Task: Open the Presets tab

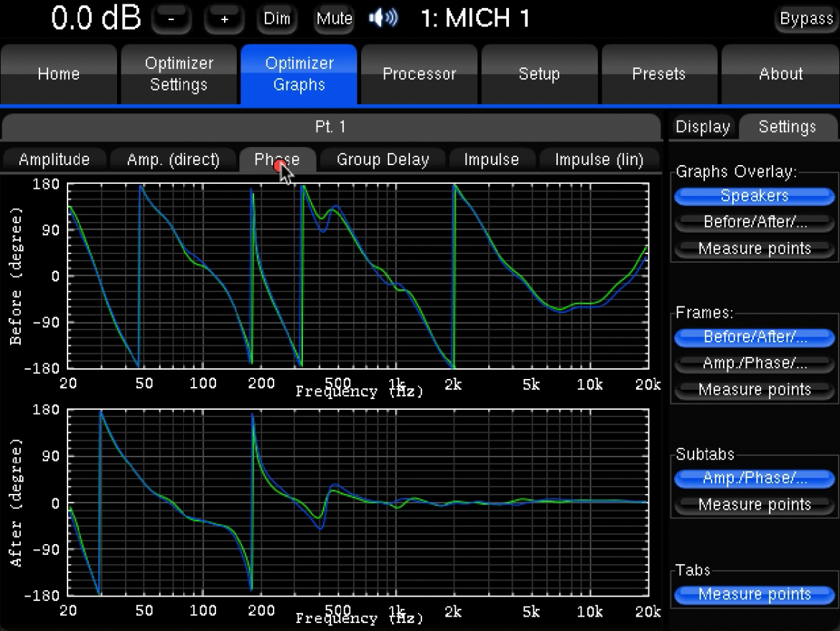Action: (660, 74)
